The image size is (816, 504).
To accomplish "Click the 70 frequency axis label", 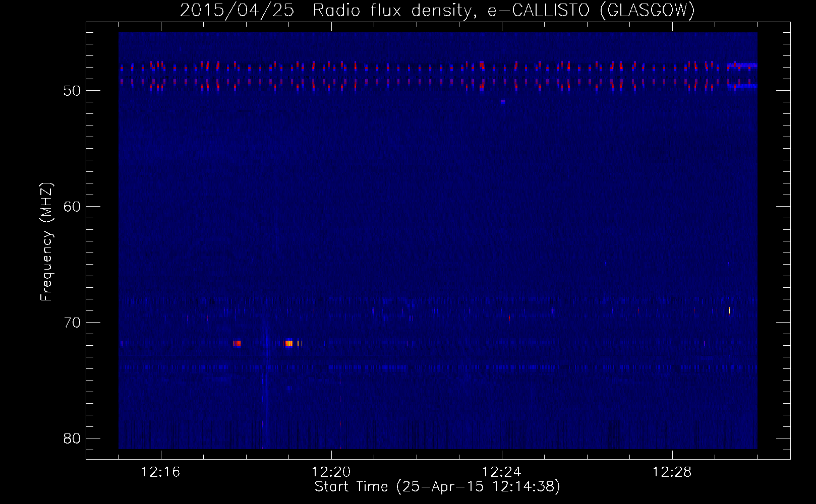I will coord(72,323).
